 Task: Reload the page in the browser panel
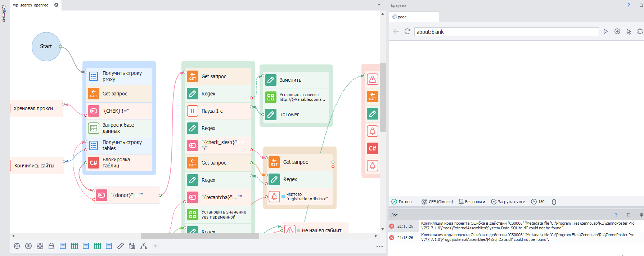pos(407,32)
